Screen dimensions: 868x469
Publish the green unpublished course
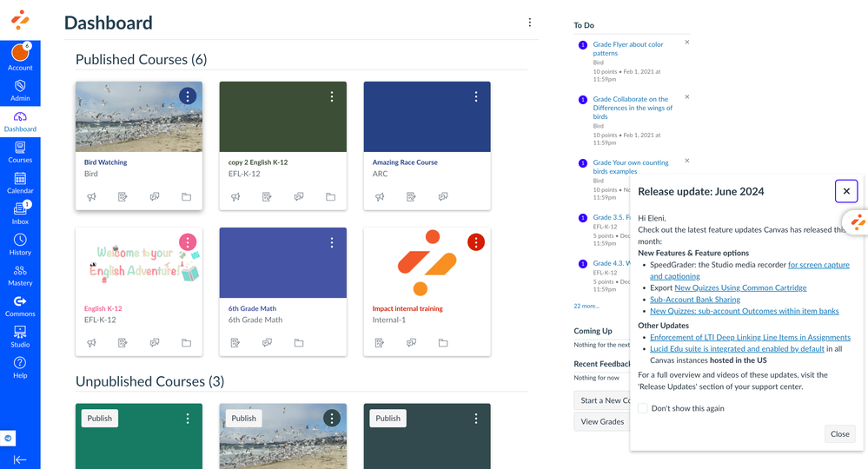pyautogui.click(x=100, y=418)
